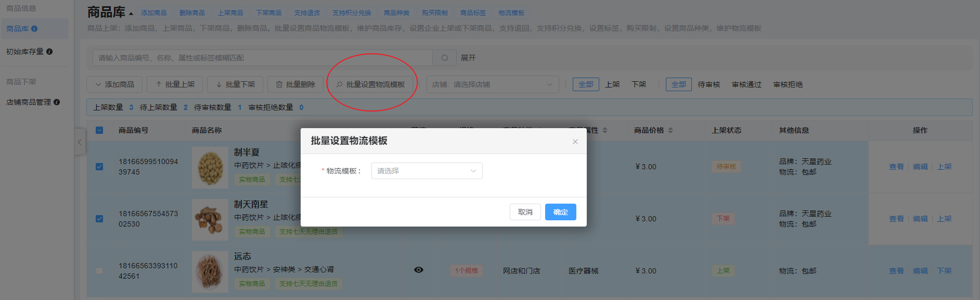Click 查看 for the 制半夏 row
Screen dimensions: 980x300
pyautogui.click(x=896, y=167)
